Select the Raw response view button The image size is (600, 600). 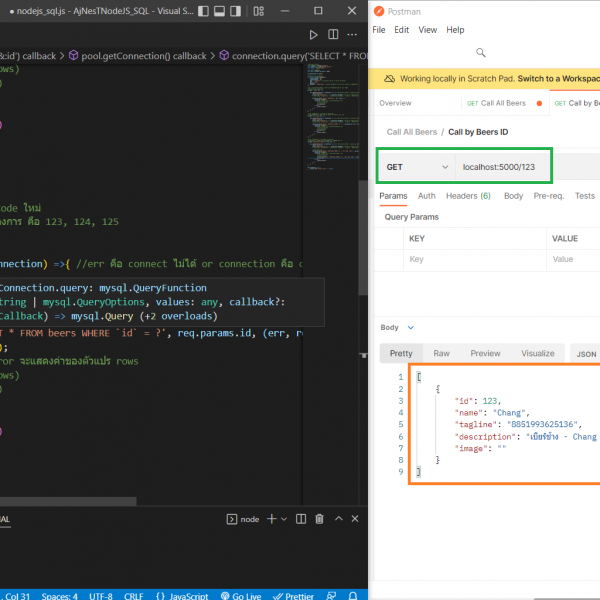[441, 353]
